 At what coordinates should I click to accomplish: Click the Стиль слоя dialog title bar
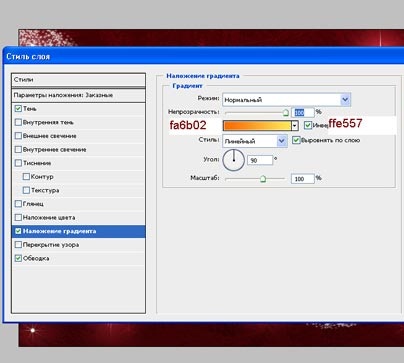[x=203, y=56]
